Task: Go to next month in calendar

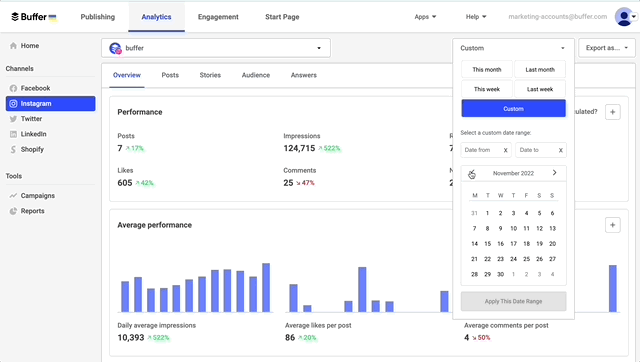Action: coord(554,173)
